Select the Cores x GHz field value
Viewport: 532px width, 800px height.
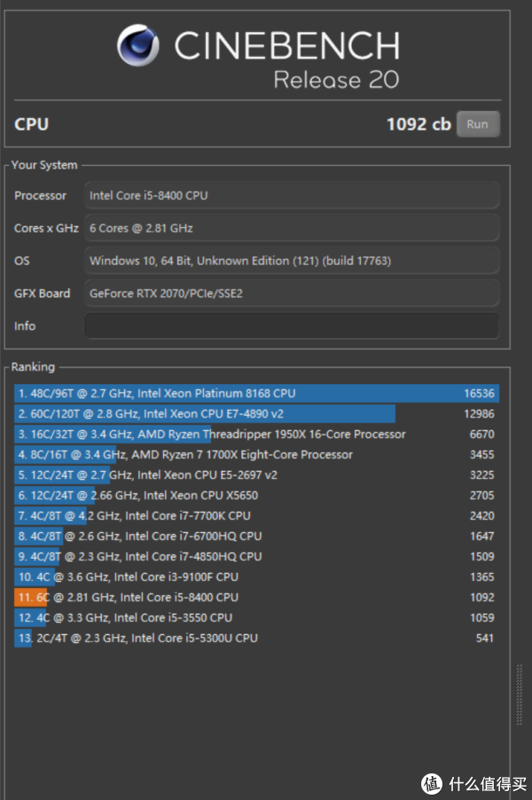pos(291,228)
